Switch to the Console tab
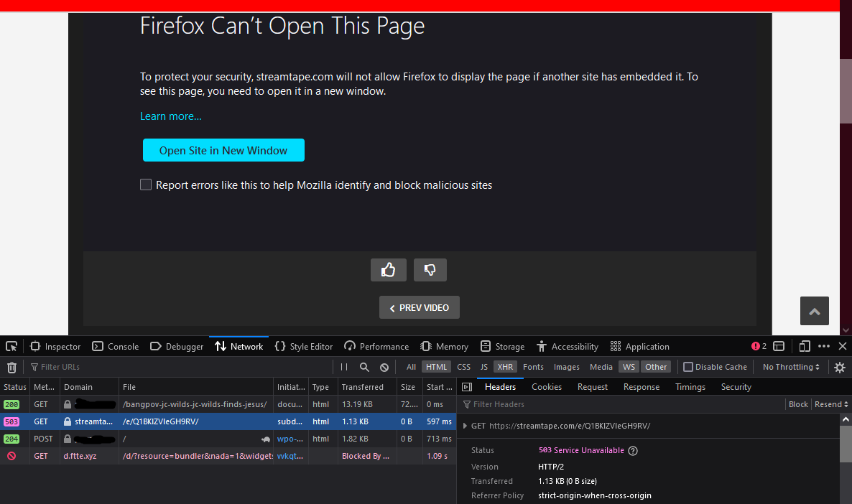Screen dimensions: 852x504 (115, 347)
